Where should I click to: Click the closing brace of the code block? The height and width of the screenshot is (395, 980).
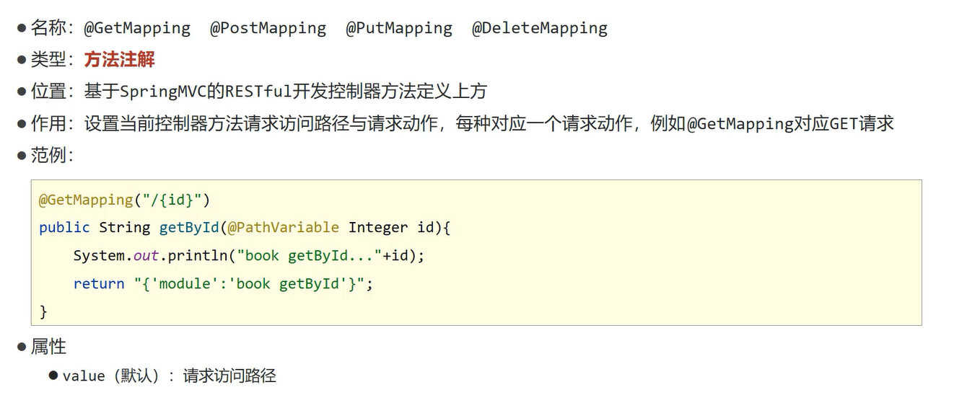[x=43, y=311]
